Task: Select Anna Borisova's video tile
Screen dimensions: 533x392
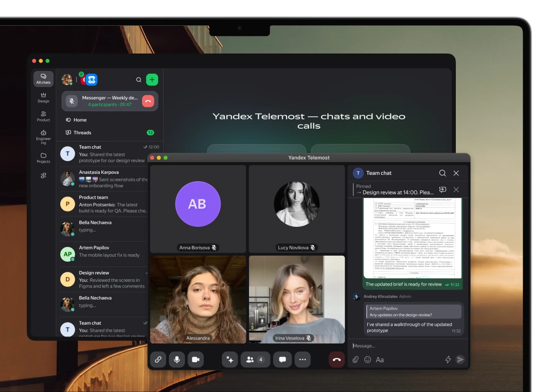Action: point(198,209)
